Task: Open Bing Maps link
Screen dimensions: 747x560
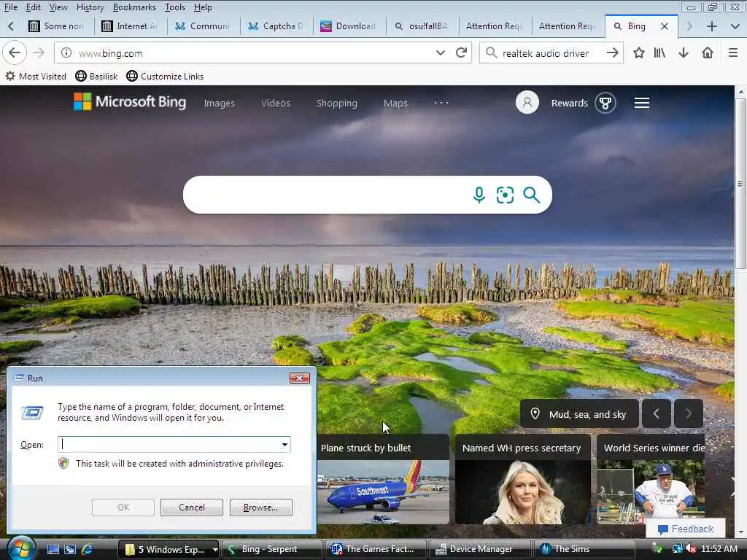Action: tap(395, 104)
